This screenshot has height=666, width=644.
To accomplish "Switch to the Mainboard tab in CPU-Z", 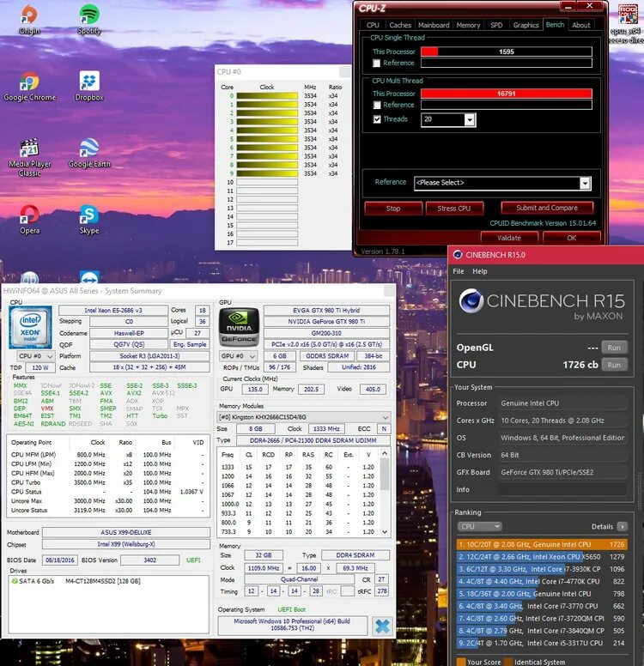I will click(x=434, y=25).
